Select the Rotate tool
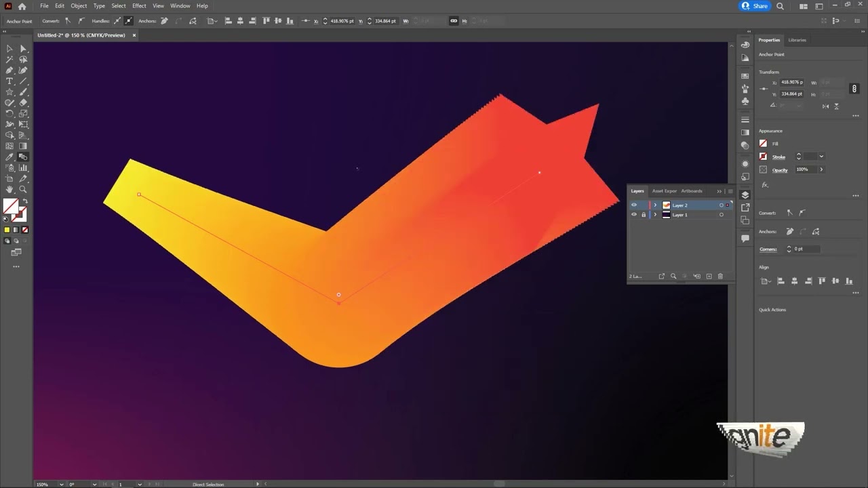This screenshot has width=868, height=488. [x=9, y=114]
